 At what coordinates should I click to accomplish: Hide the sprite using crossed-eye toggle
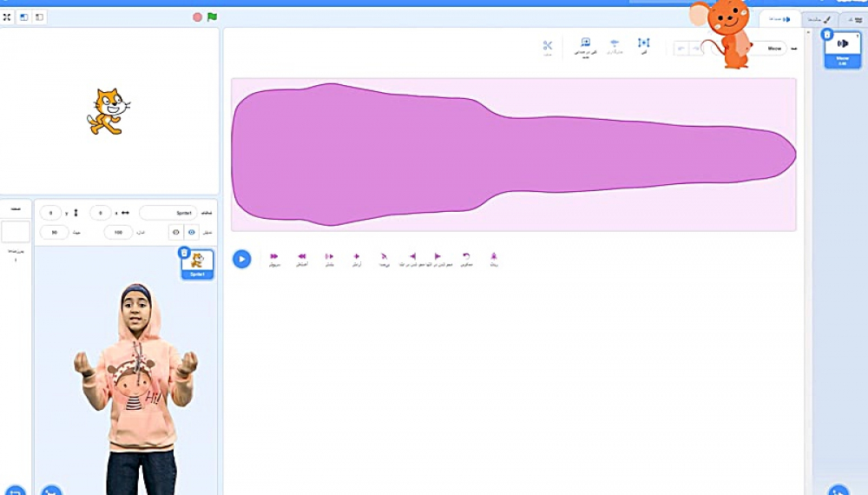[175, 233]
